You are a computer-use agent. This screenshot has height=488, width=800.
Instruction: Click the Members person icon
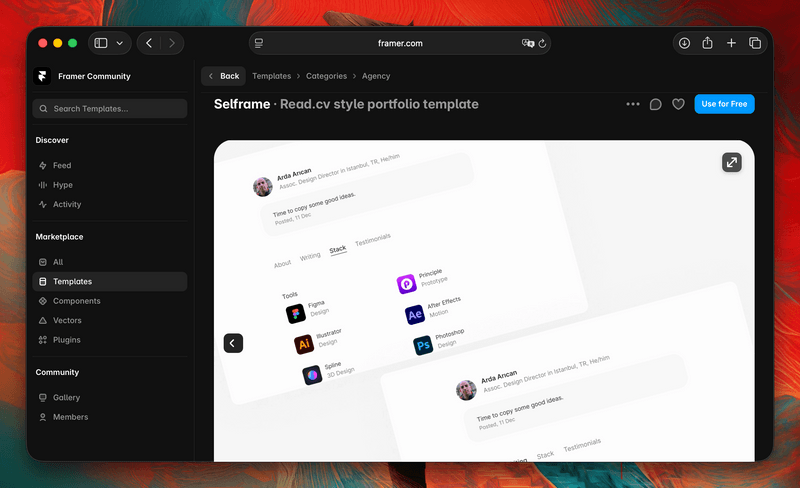[43, 417]
